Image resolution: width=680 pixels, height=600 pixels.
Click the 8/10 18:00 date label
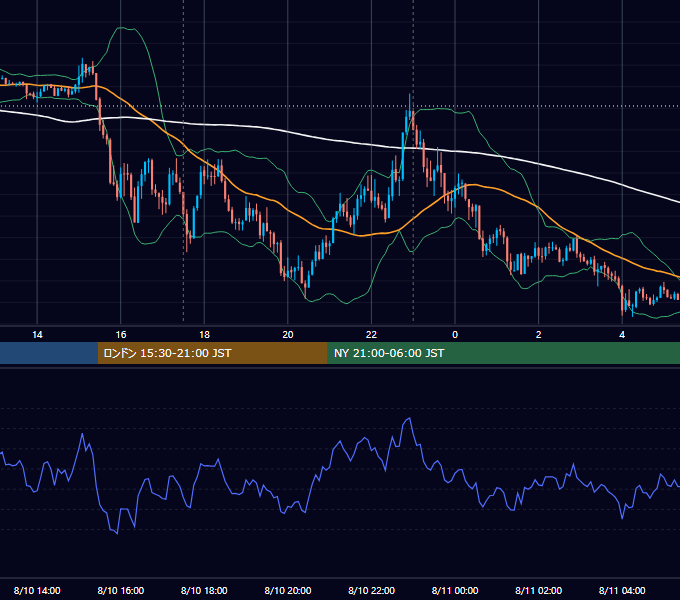[204, 590]
